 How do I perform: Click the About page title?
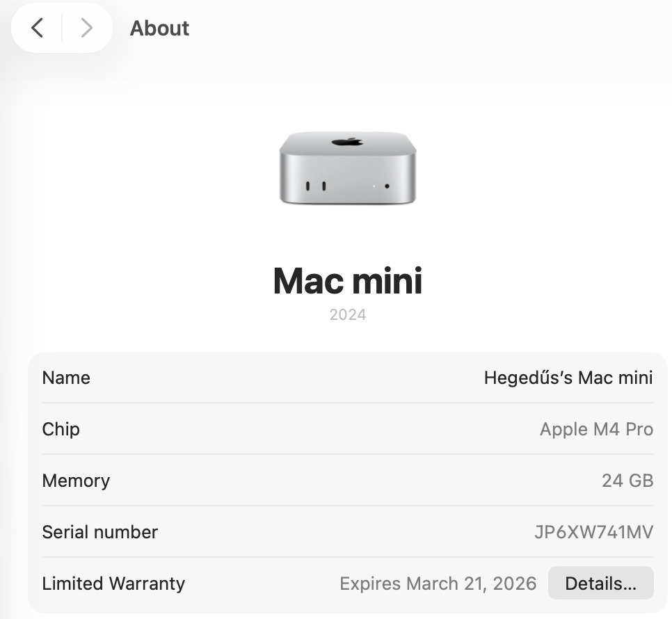pos(159,29)
